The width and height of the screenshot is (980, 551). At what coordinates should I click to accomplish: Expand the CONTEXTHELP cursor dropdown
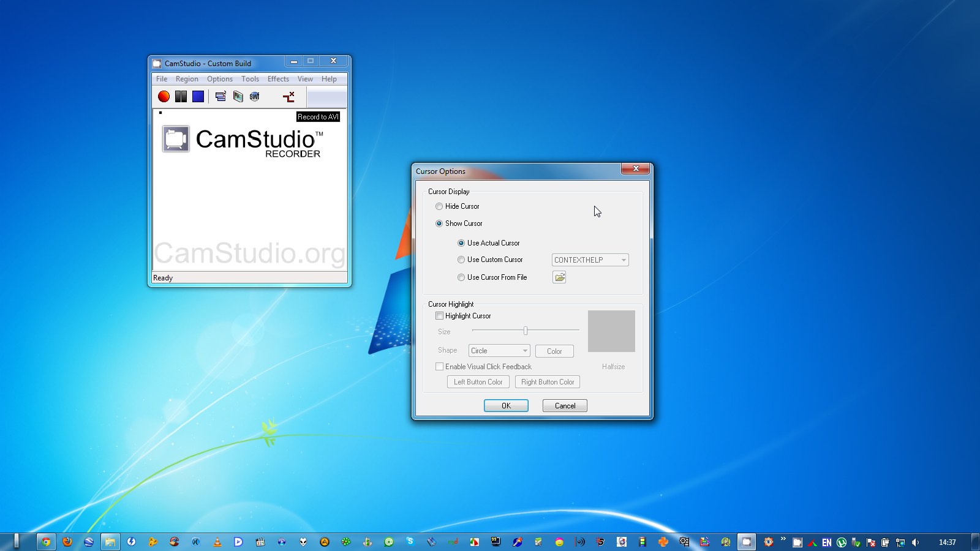(623, 260)
